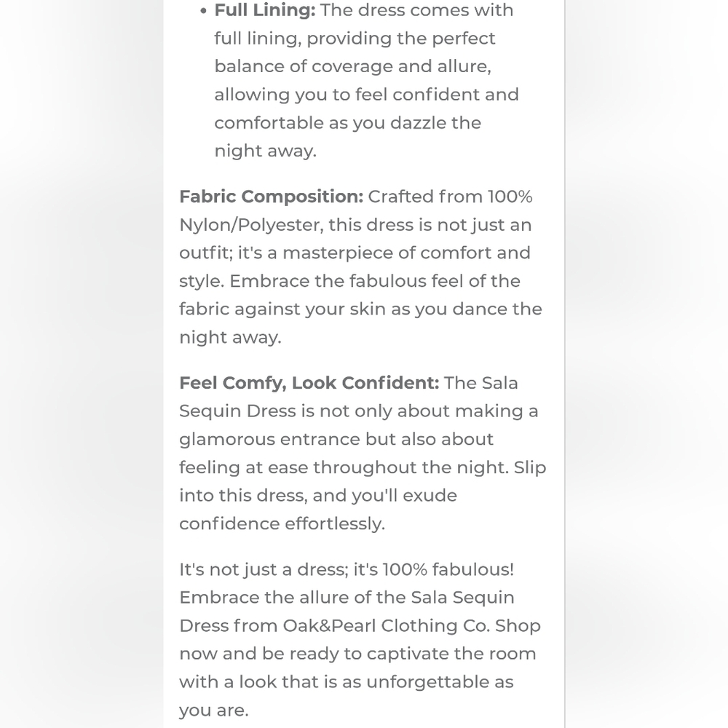Screen dimensions: 728x728
Task: Click 'Oak&Pearl Clothing Co.' brand name
Action: 387,626
